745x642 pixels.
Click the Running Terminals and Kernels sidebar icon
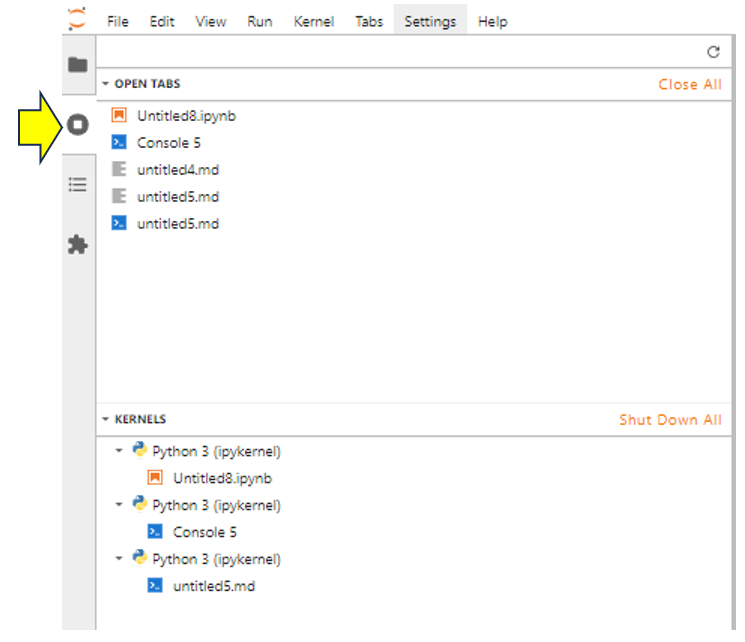[x=77, y=125]
